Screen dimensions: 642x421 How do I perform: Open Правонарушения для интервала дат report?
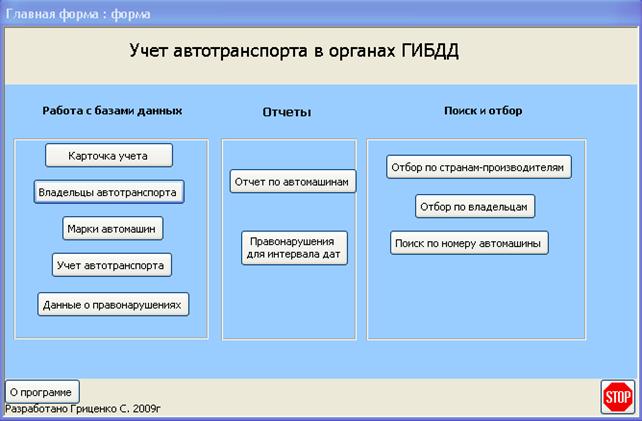(294, 248)
